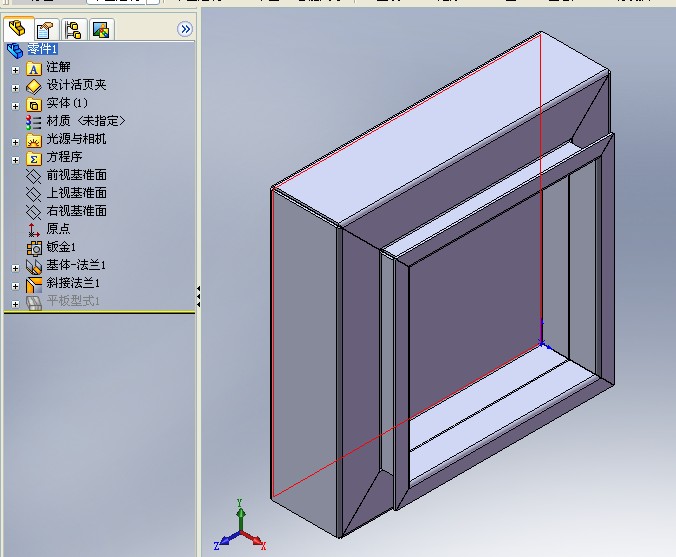Click the 前视基准面 plane icon
This screenshot has width=676, height=557.
(34, 176)
